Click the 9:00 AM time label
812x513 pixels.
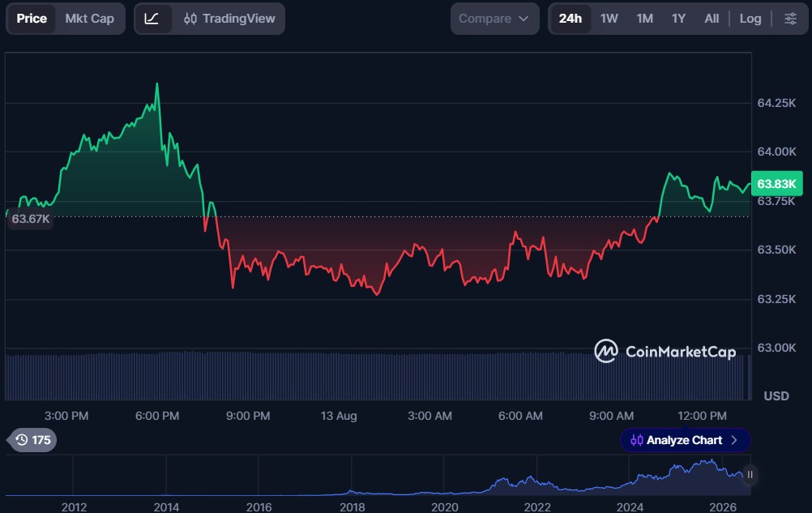point(611,416)
